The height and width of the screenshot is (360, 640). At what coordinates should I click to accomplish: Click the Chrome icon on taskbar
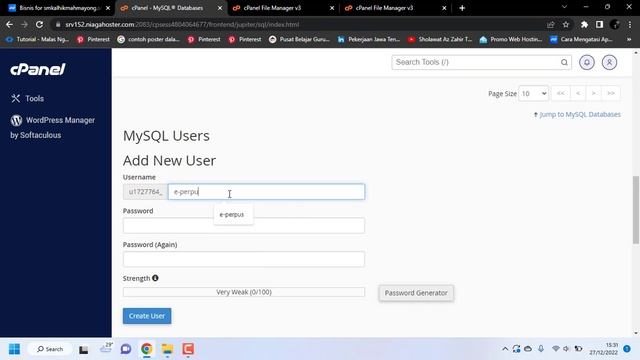tap(147, 349)
